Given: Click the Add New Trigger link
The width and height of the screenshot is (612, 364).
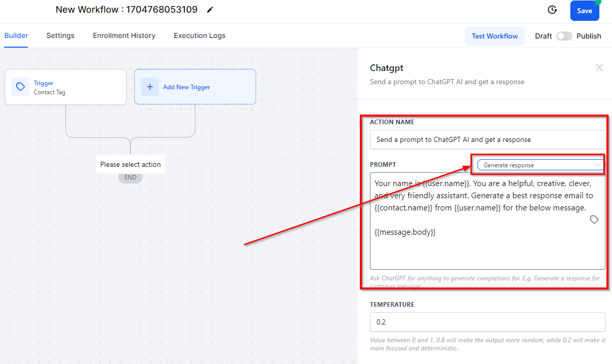Looking at the screenshot, I should point(187,87).
